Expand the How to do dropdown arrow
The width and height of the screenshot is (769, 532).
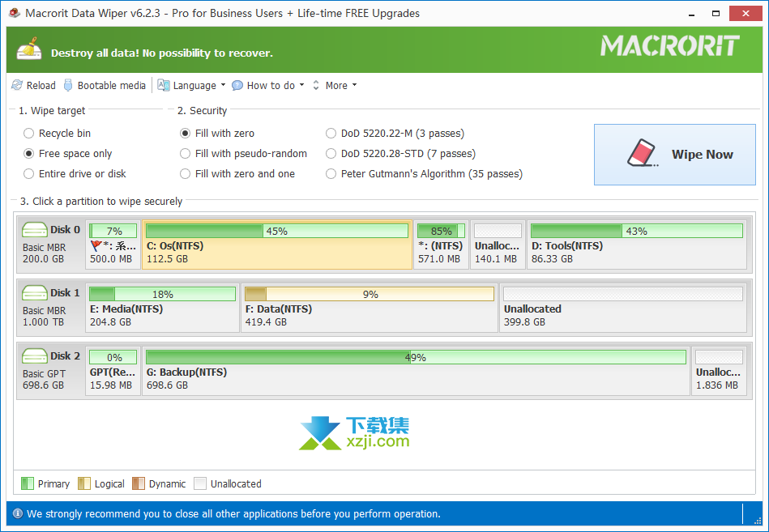point(301,85)
